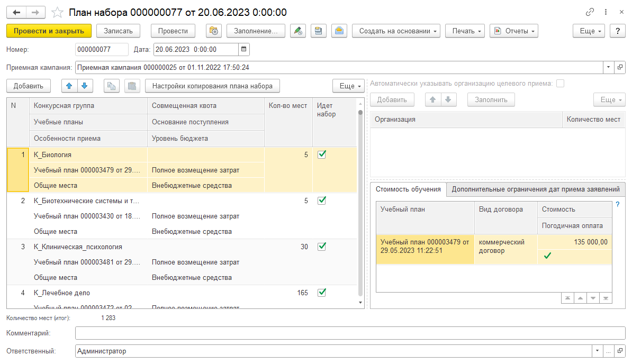This screenshot has height=364, width=632.
Task: Open Еще menu above competition groups table
Action: point(348,86)
